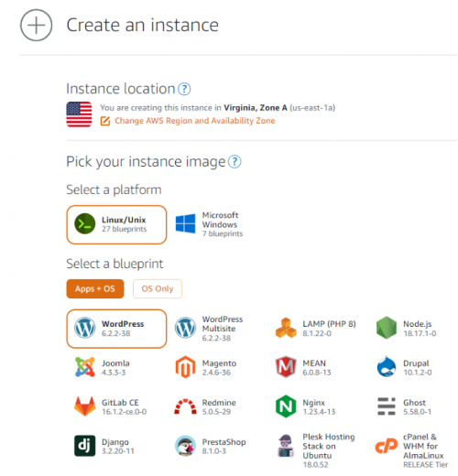Open the Pick your instance image help icon
The width and height of the screenshot is (458, 476).
[x=234, y=162]
